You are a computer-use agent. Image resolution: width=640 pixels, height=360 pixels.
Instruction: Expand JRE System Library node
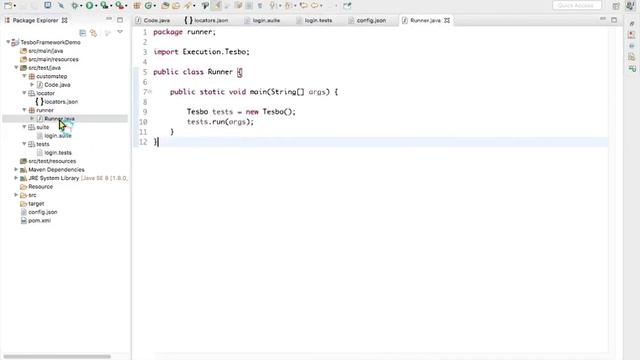[x=16, y=178]
